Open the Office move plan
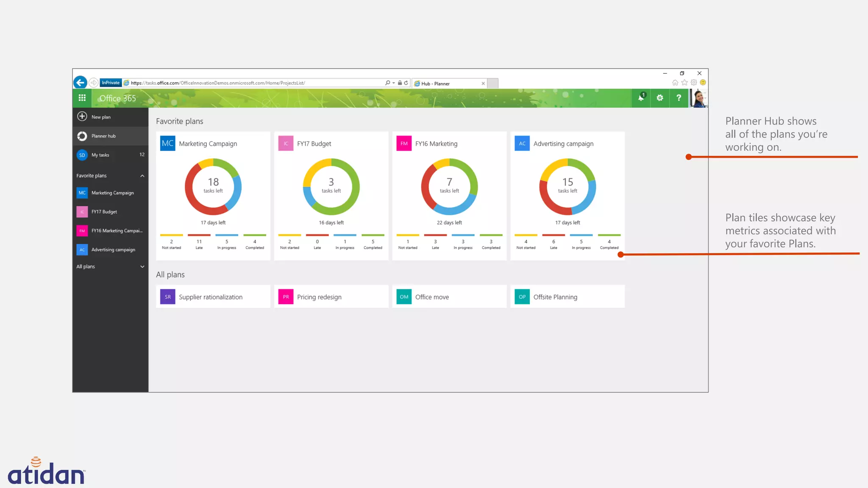This screenshot has height=488, width=868. point(449,297)
